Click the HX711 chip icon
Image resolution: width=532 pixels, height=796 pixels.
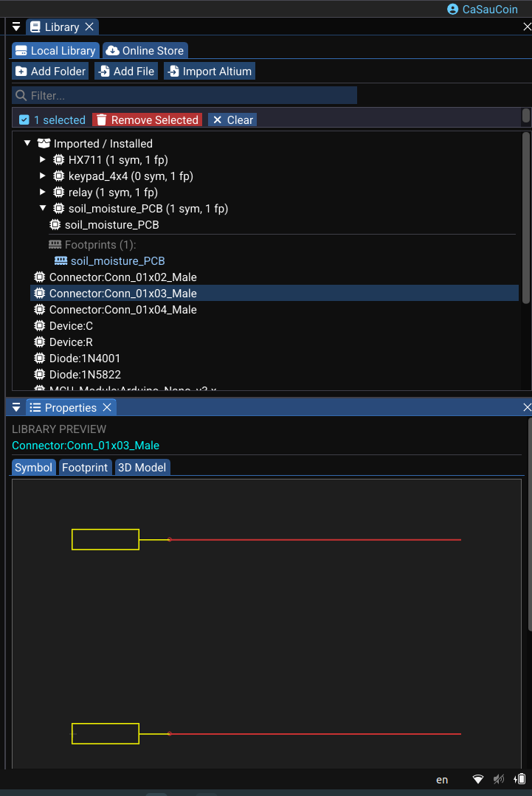pyautogui.click(x=59, y=160)
